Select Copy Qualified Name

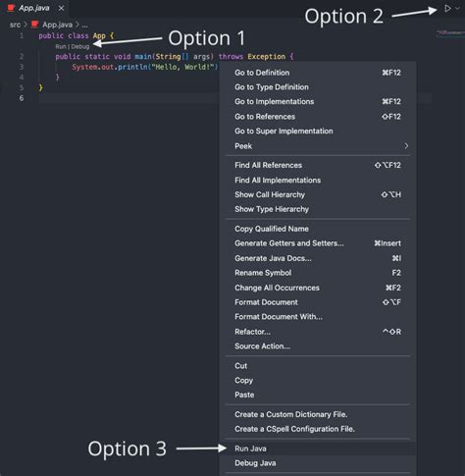318,229
